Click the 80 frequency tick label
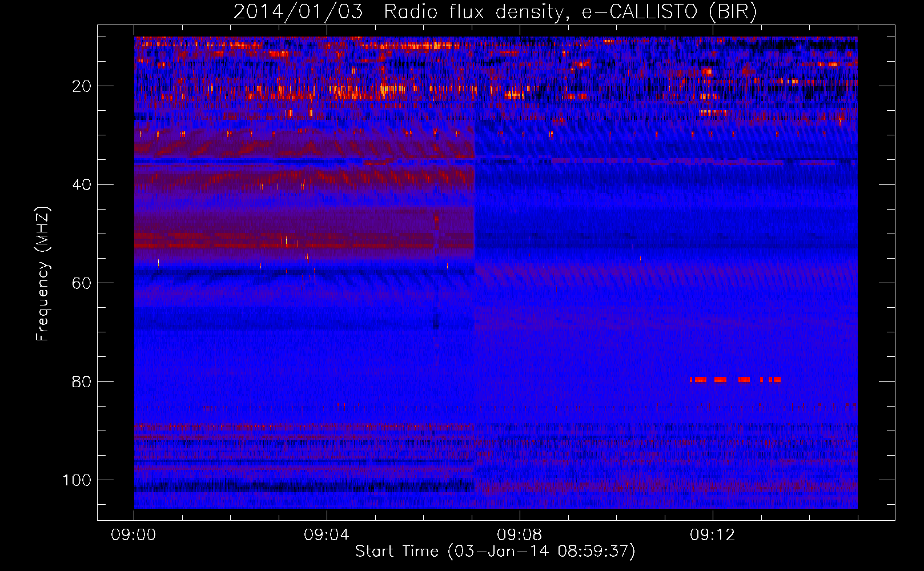Viewport: 924px width, 571px height. click(x=82, y=382)
